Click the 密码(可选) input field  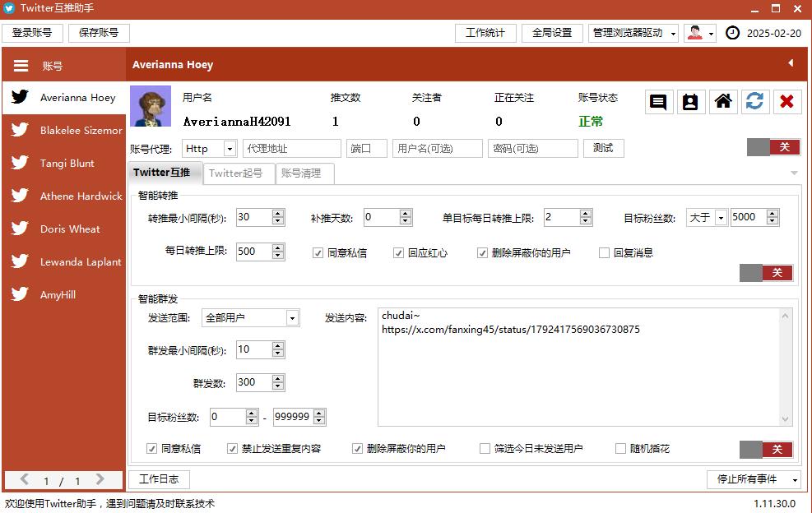point(533,149)
